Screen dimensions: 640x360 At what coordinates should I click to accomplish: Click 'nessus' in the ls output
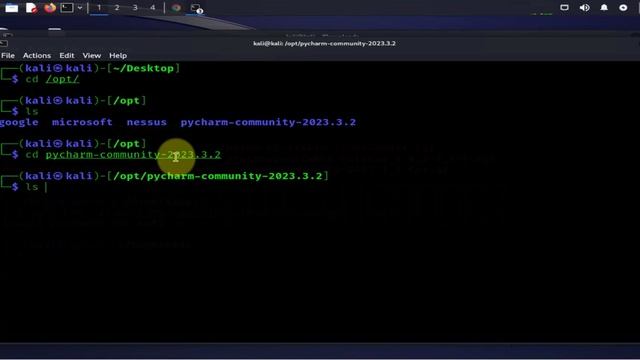[x=147, y=122]
